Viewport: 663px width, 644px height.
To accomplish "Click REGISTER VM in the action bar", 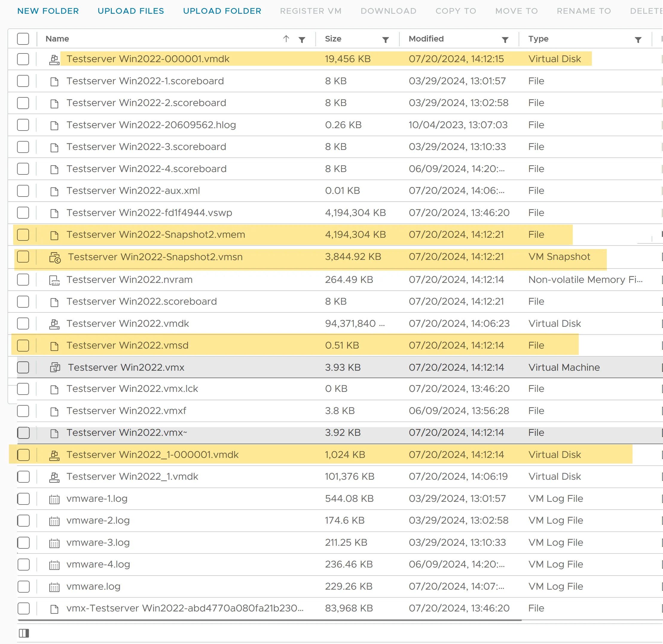I will pos(310,10).
